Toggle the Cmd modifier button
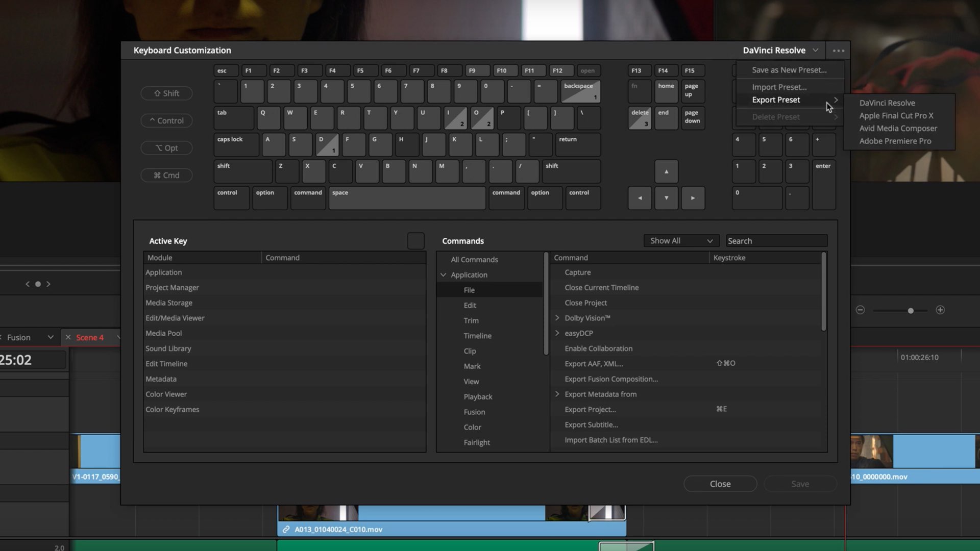The height and width of the screenshot is (551, 980). (166, 176)
